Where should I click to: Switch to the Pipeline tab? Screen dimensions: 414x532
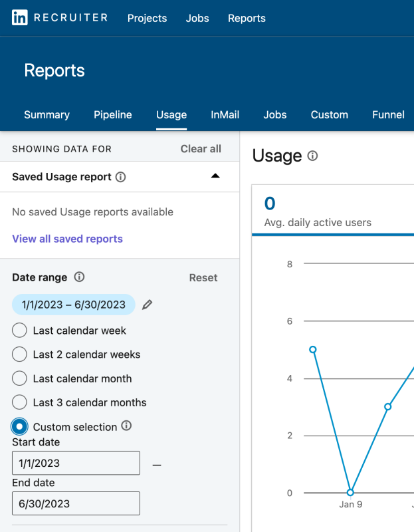(112, 114)
